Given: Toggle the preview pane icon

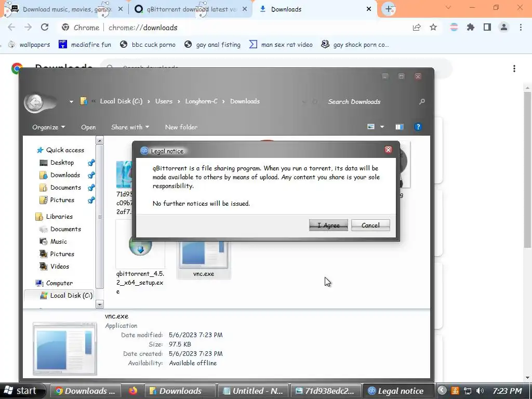Looking at the screenshot, I should tap(400, 127).
